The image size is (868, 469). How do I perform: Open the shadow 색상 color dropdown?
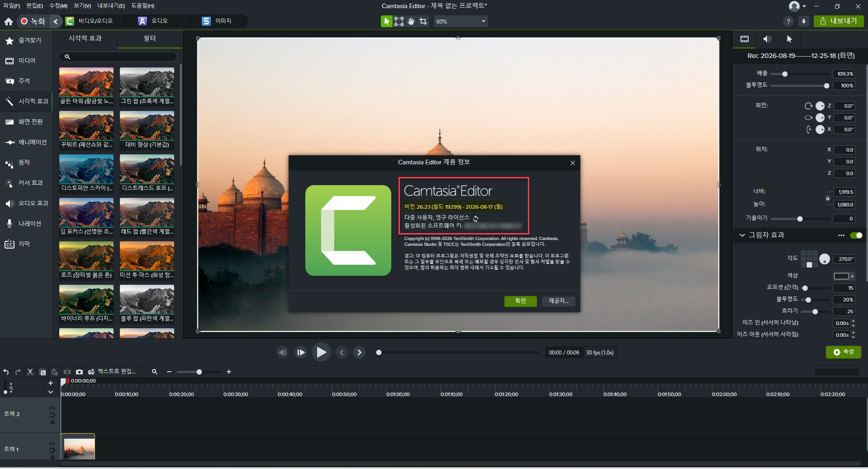(844, 276)
